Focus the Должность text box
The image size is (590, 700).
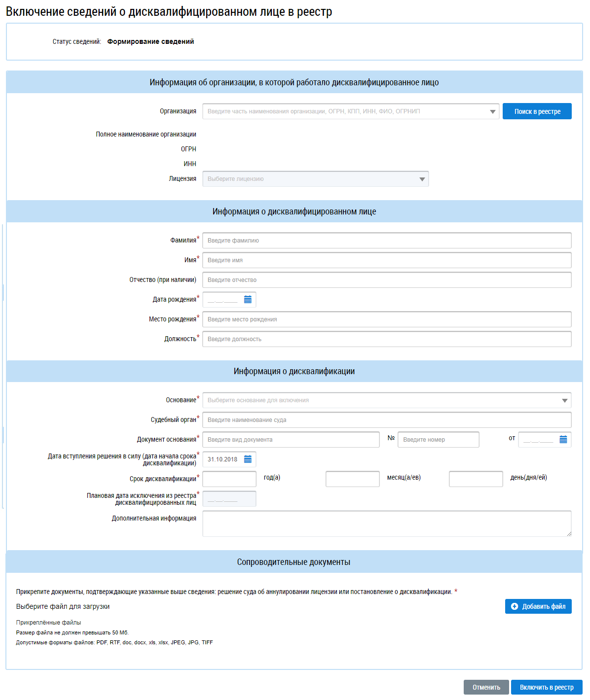(x=387, y=339)
